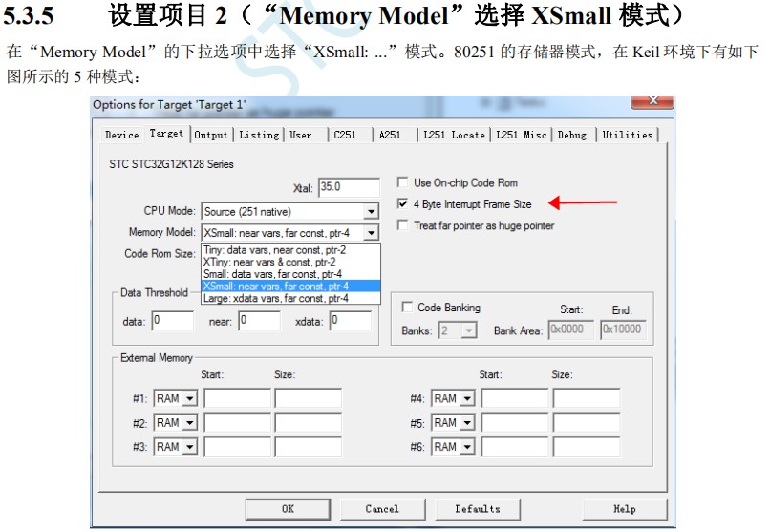Open External Memory #5 RAM dropdown
770x532 pixels.
click(467, 422)
